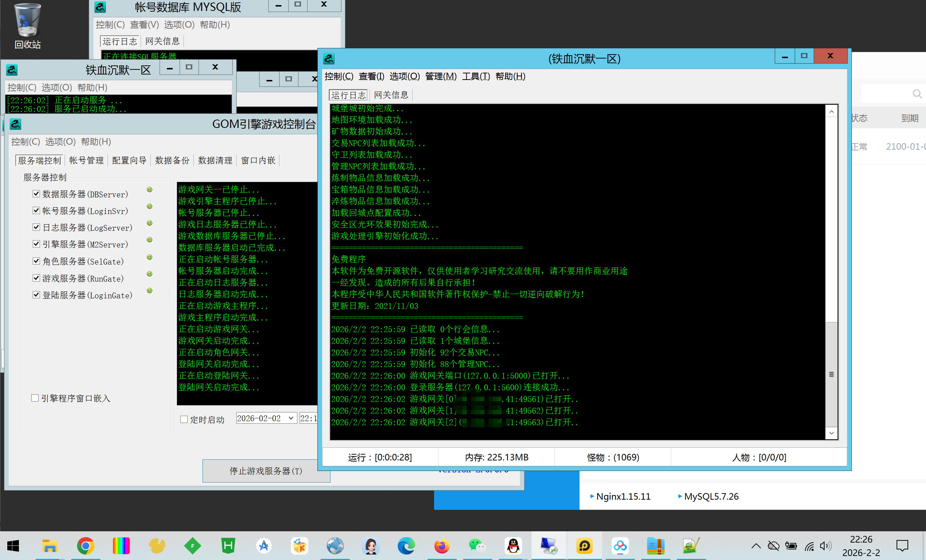Open File Explorer from the taskbar
Image resolution: width=926 pixels, height=560 pixels.
pyautogui.click(x=49, y=546)
